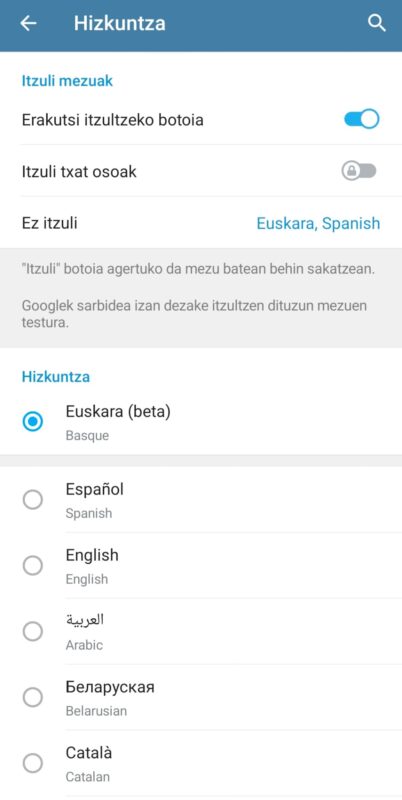Tap the Hizkuntza section header

point(56,377)
